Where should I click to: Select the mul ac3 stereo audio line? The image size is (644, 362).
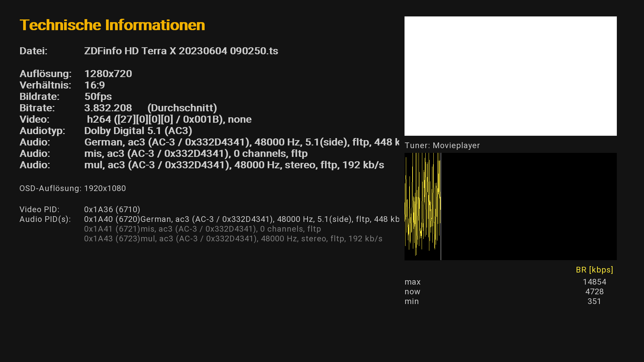[x=234, y=165]
